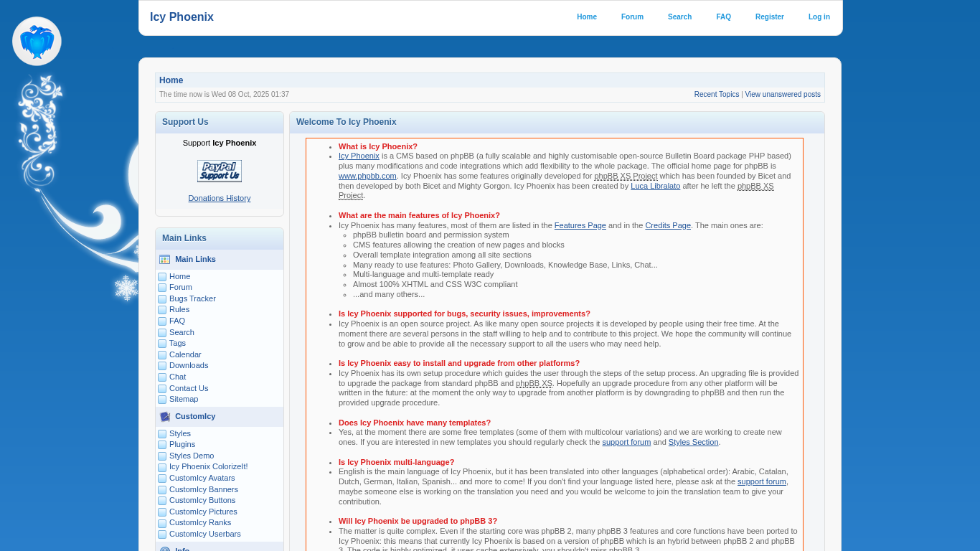Click the Icy Phoenix site title

click(x=182, y=17)
